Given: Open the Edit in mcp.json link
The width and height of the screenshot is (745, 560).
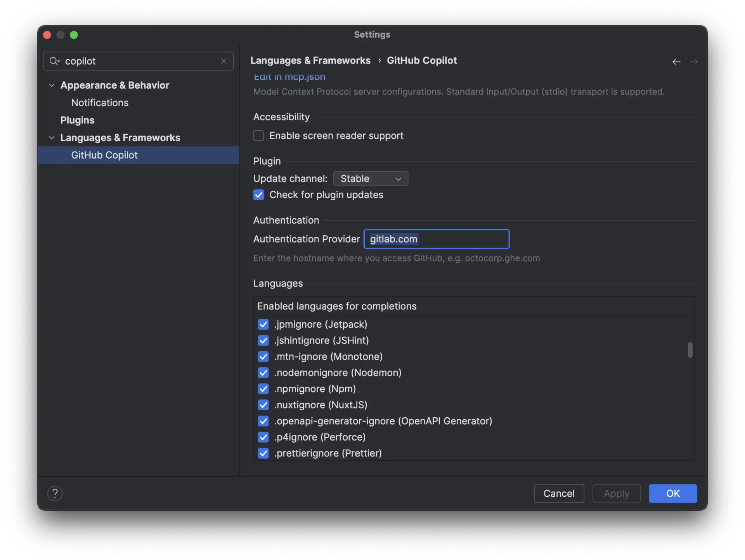Looking at the screenshot, I should pyautogui.click(x=289, y=77).
